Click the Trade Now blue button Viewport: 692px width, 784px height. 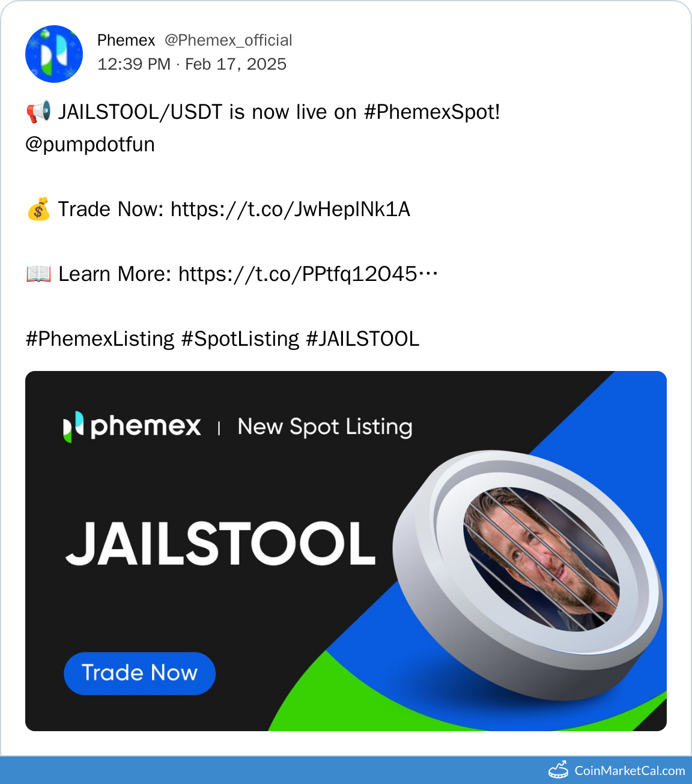point(139,673)
